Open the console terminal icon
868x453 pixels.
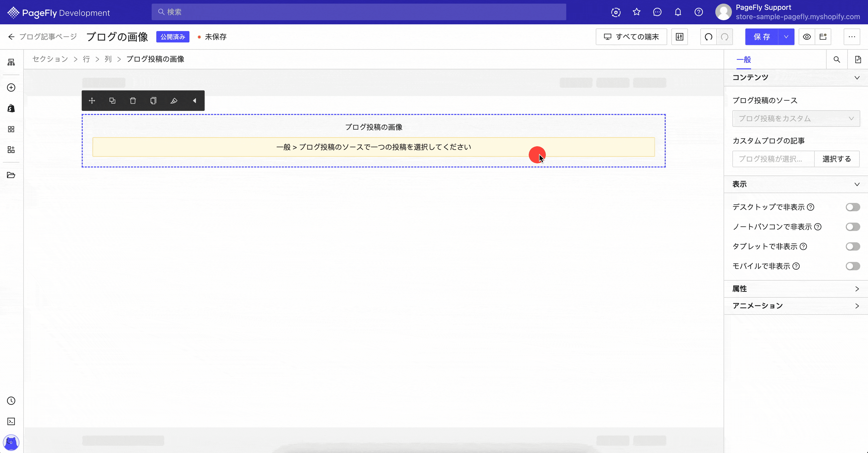point(11,421)
